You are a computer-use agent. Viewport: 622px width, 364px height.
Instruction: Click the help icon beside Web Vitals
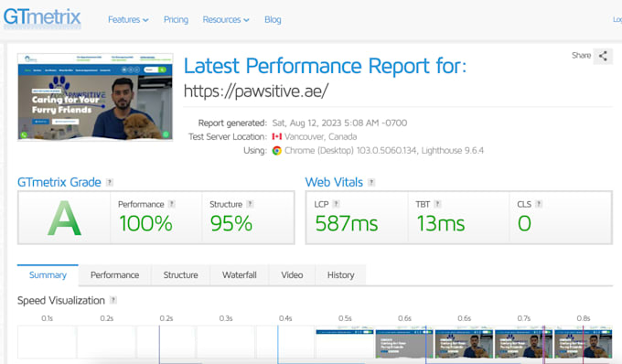[x=371, y=182]
